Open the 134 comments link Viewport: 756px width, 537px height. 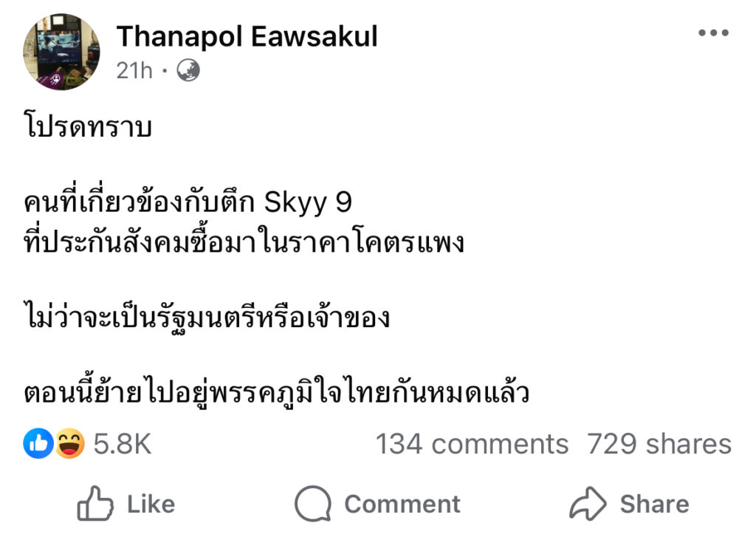472,444
